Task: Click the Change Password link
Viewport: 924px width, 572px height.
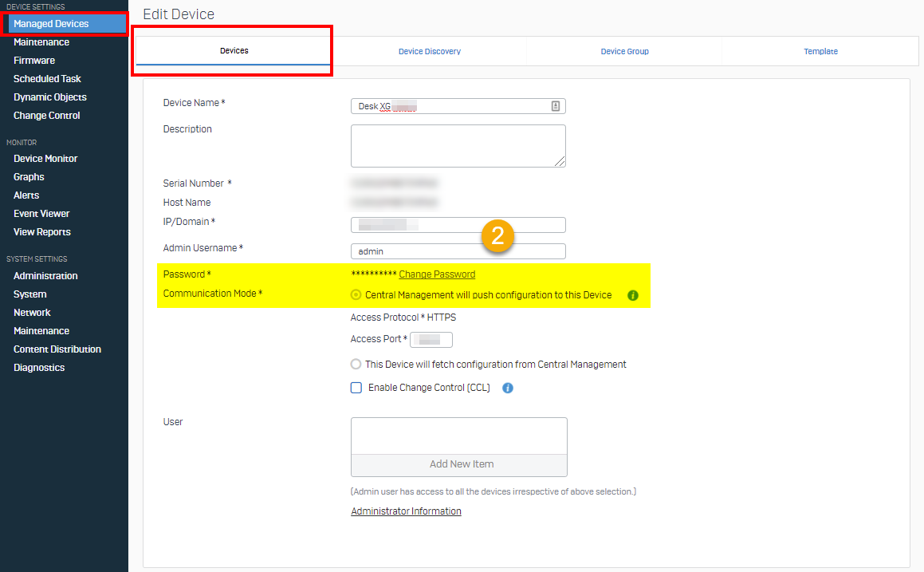Action: (x=437, y=274)
